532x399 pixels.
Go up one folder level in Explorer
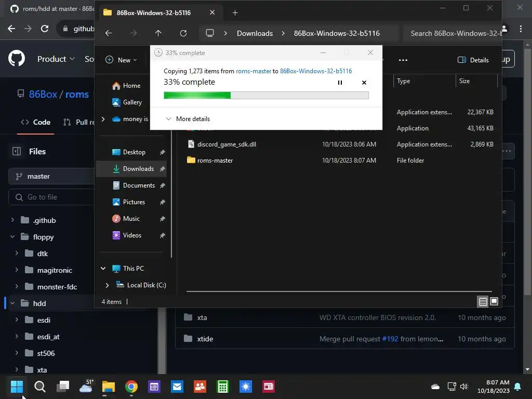coord(158,33)
